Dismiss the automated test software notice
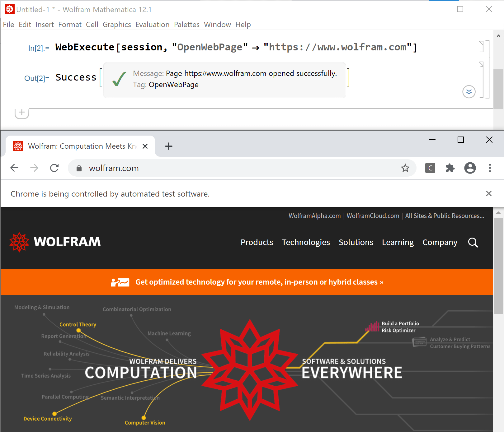Screen dimensions: 504x432 (x=489, y=194)
